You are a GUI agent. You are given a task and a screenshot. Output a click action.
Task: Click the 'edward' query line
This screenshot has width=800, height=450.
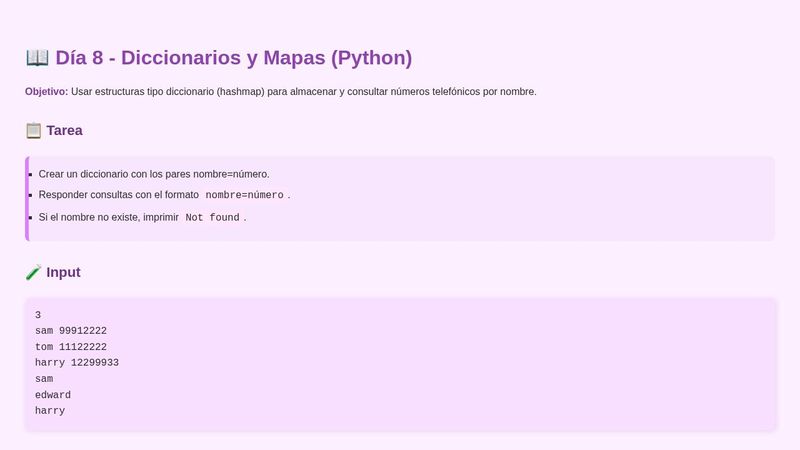point(52,395)
